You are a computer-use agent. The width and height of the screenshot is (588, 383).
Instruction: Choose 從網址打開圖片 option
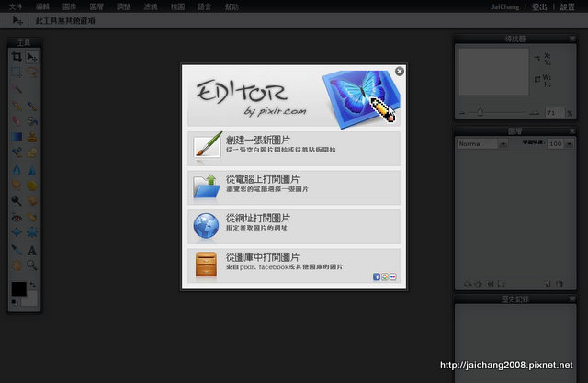294,226
